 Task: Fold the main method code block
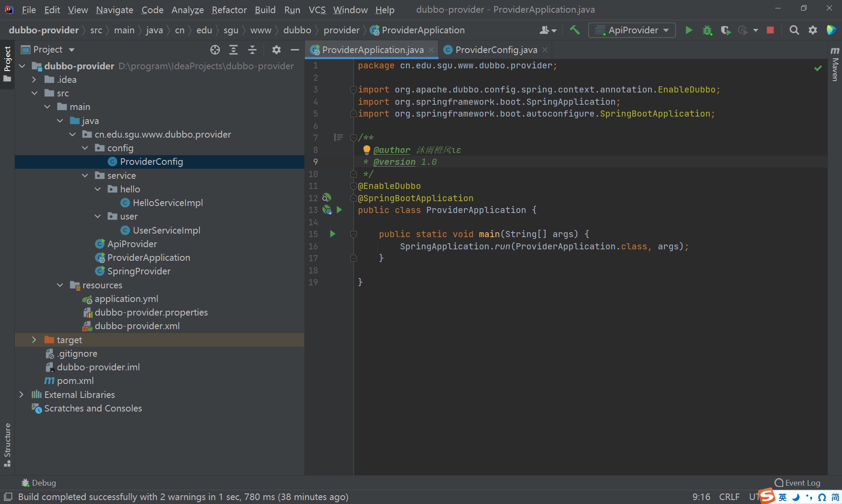click(353, 234)
